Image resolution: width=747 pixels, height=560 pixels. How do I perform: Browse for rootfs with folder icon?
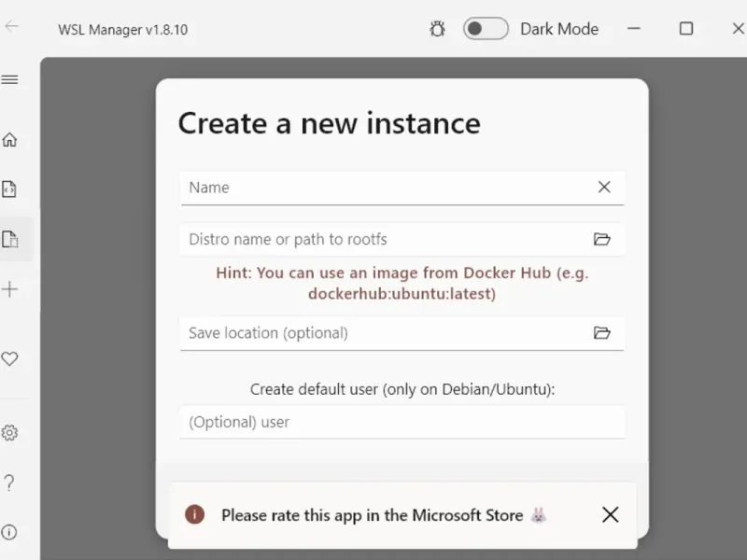click(x=602, y=239)
